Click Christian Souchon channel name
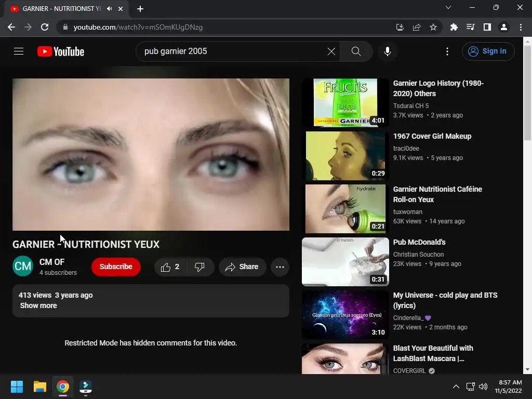532x399 pixels. coord(418,255)
